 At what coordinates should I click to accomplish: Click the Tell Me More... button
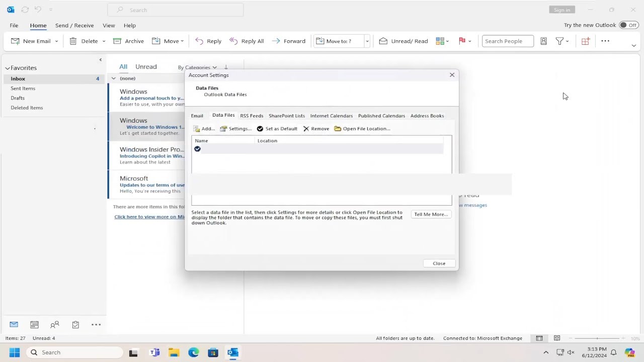point(431,214)
